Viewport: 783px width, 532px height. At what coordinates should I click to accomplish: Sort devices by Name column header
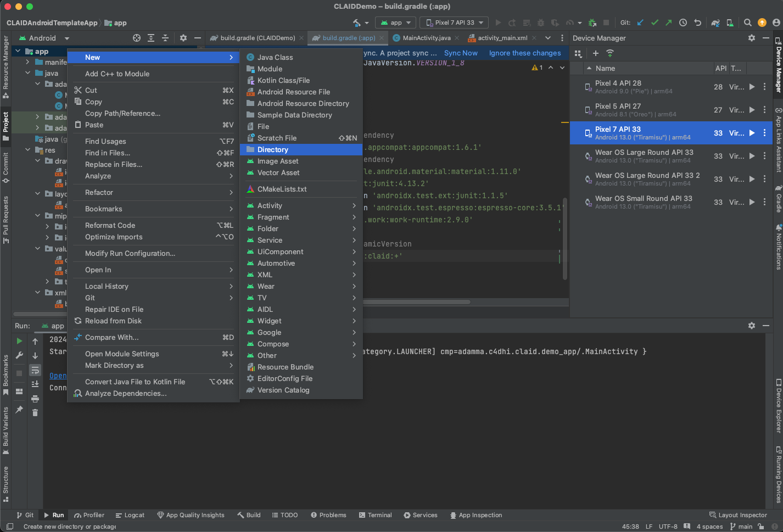(605, 68)
